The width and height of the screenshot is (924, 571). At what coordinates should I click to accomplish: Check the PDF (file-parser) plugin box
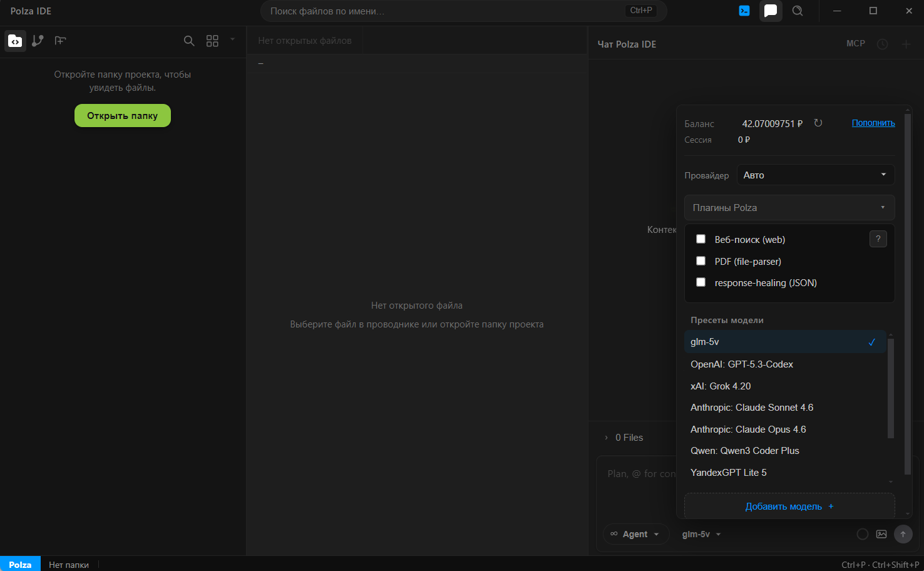pos(701,261)
